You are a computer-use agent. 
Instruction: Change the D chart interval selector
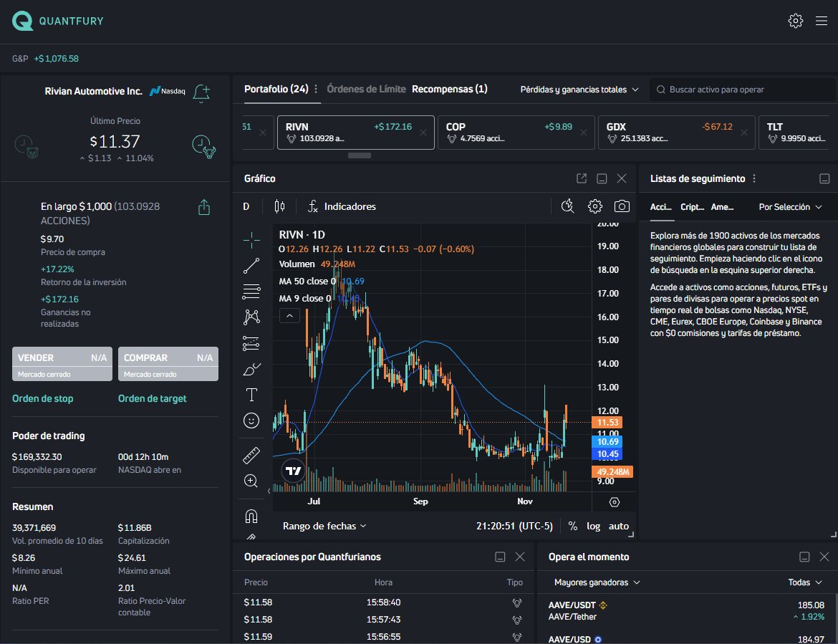point(246,206)
